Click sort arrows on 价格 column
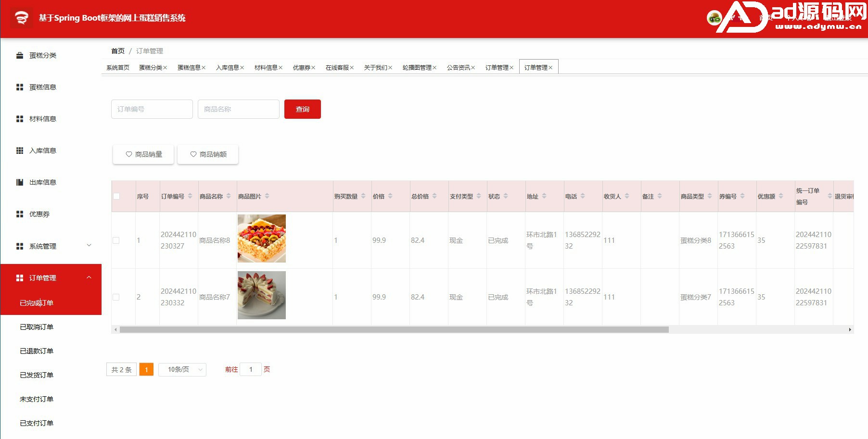Image resolution: width=868 pixels, height=439 pixels. point(390,196)
